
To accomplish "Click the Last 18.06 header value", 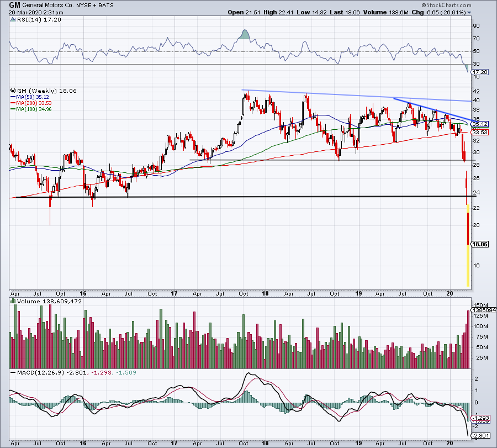I will pos(345,12).
